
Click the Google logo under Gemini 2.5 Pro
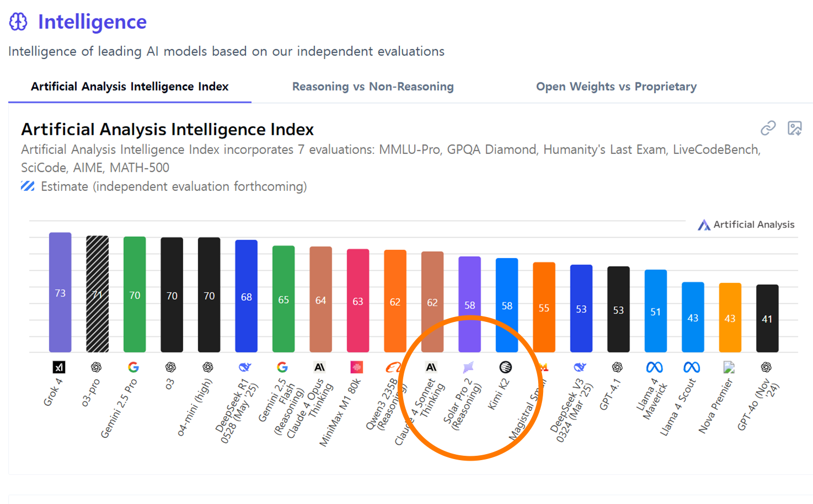point(133,367)
